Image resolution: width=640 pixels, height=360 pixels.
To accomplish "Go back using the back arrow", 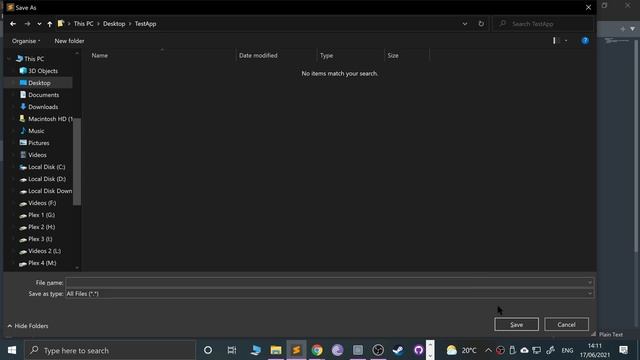I will [x=13, y=24].
